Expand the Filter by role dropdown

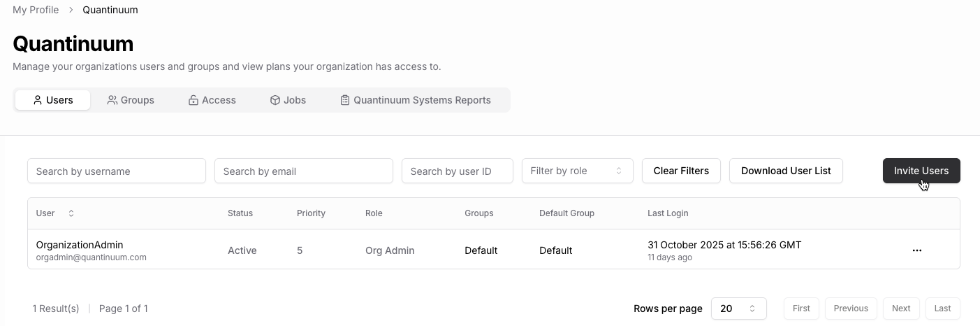click(x=577, y=171)
